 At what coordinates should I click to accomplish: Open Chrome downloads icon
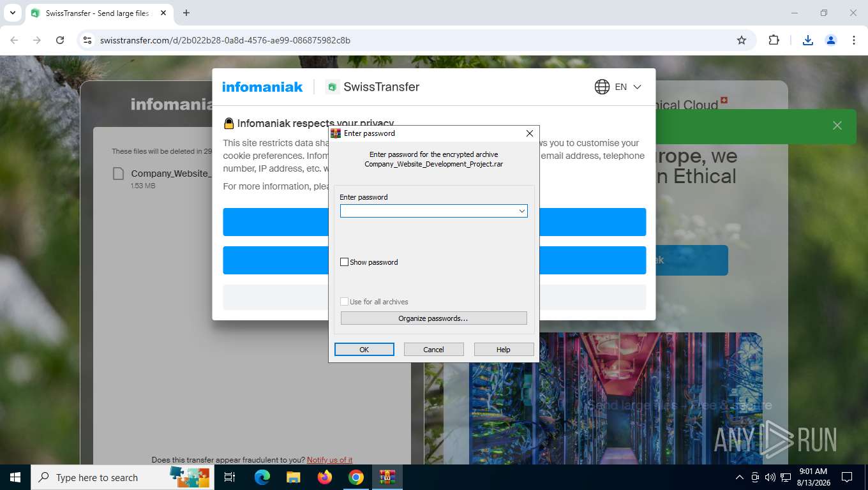click(x=807, y=40)
